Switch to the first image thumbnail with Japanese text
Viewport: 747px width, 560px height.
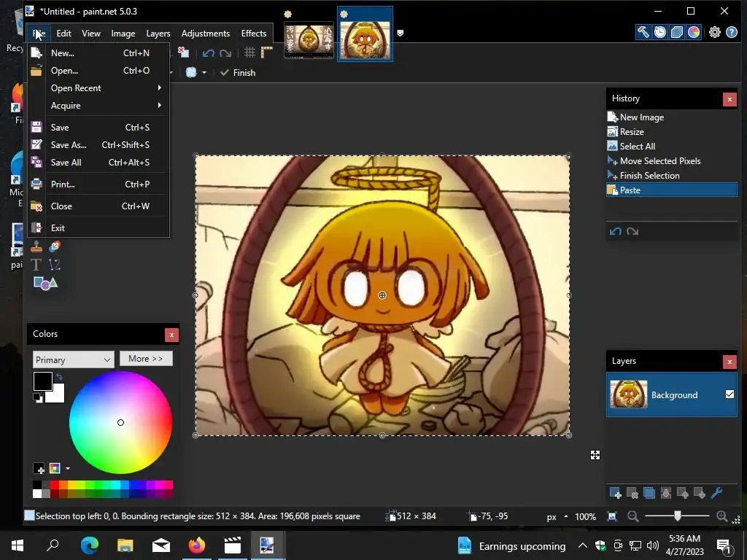tap(309, 42)
